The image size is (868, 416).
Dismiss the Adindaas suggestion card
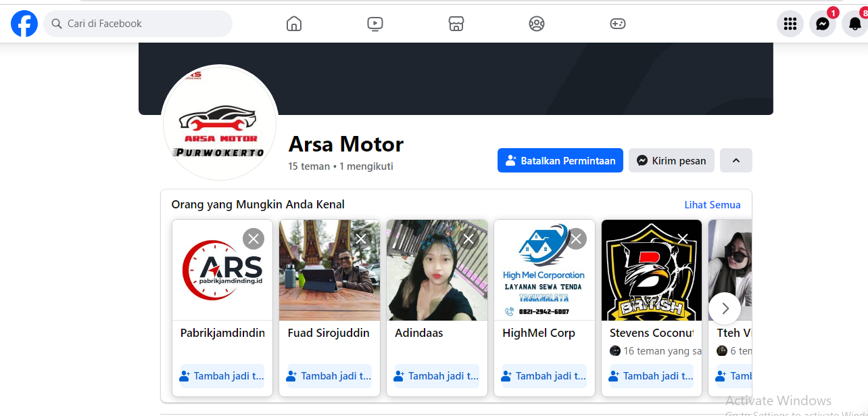click(468, 239)
